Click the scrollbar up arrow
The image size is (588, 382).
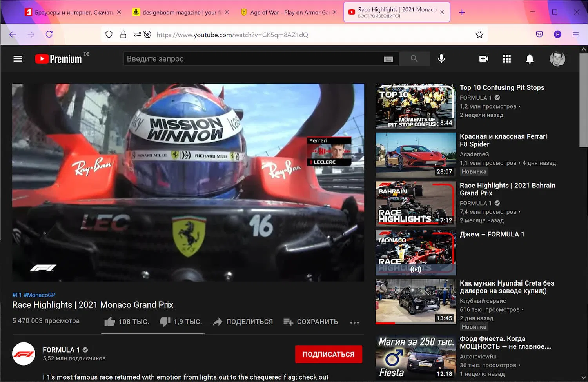pos(583,49)
